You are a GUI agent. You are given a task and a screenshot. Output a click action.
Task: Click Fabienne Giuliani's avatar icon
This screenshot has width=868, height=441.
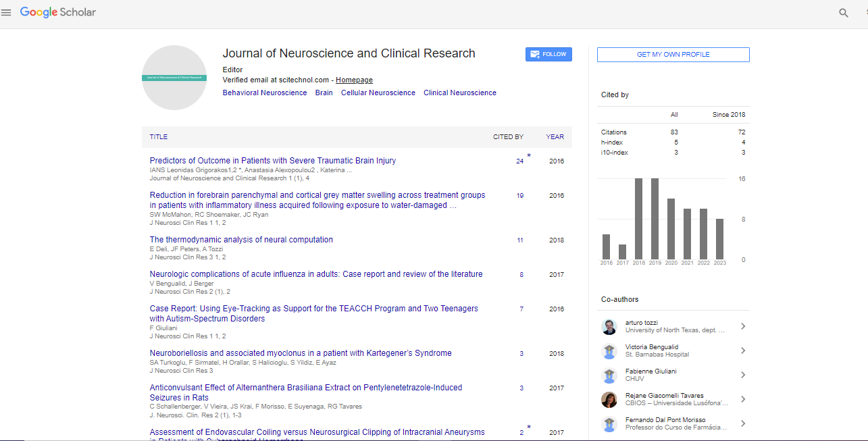609,375
